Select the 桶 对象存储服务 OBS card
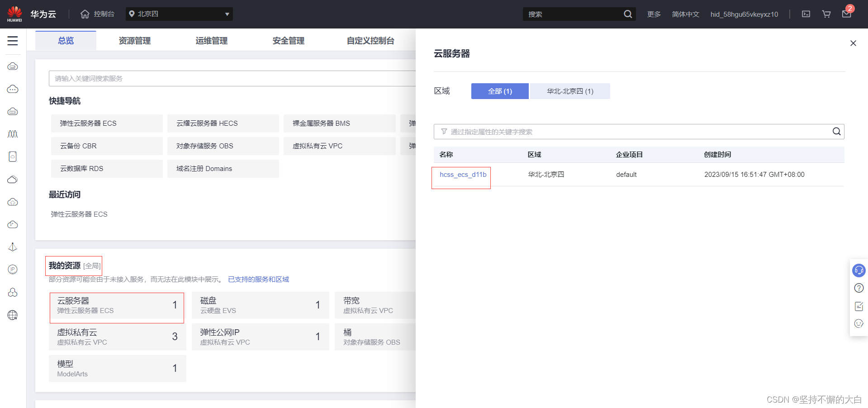 click(x=375, y=337)
